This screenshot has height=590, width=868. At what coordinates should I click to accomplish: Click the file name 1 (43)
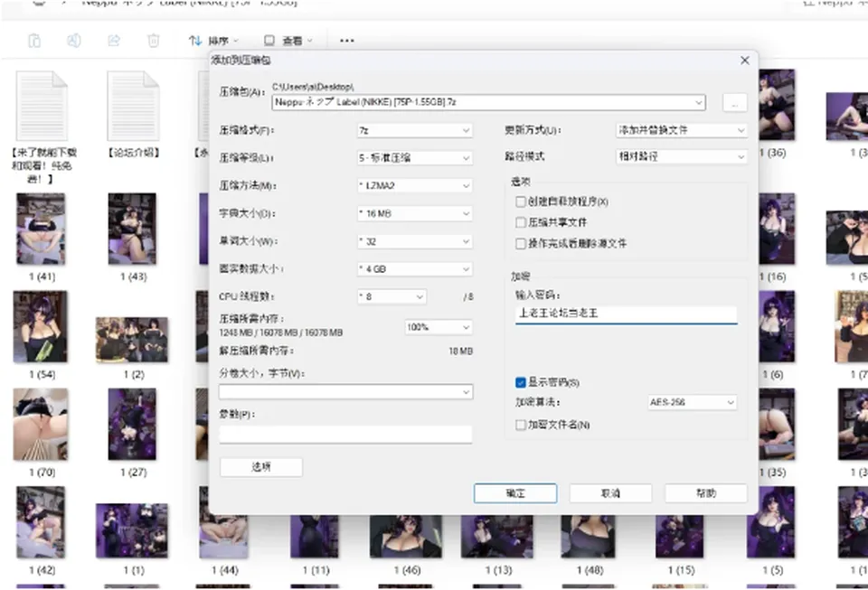[134, 276]
